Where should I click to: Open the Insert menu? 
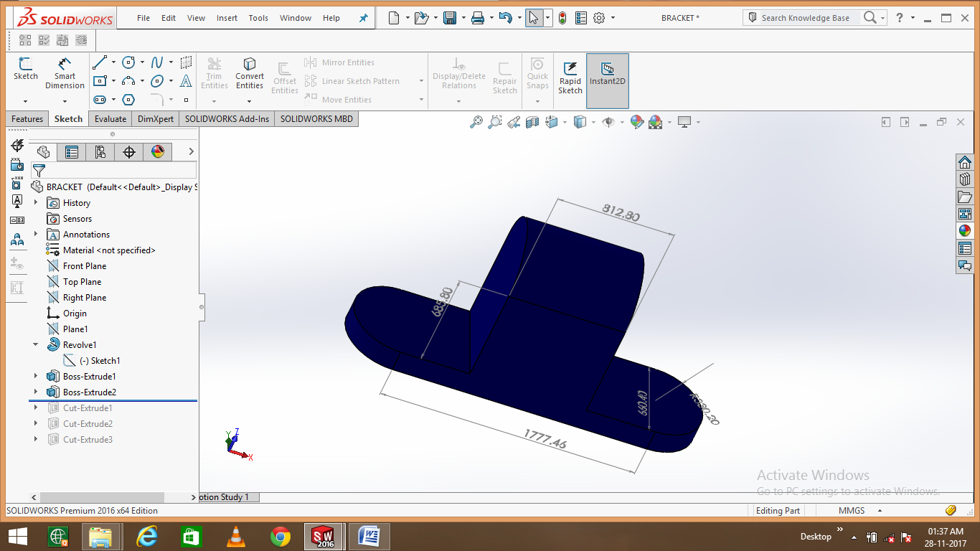tap(227, 18)
